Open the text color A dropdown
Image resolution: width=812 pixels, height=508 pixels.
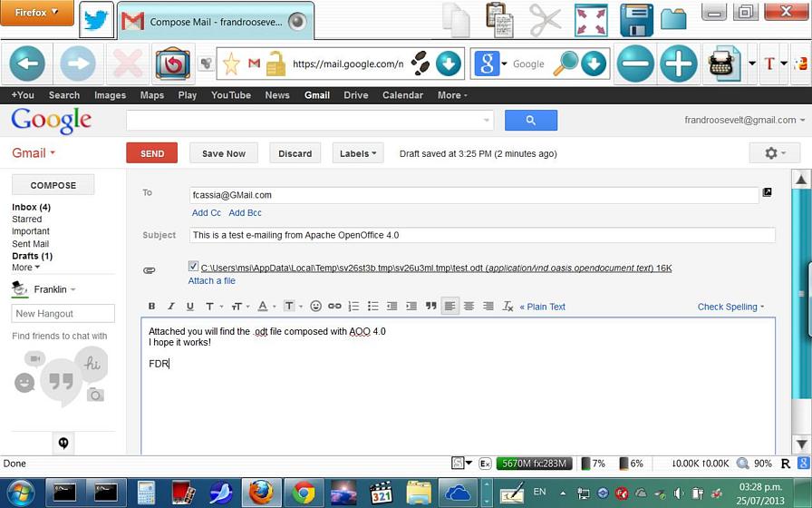click(x=266, y=307)
